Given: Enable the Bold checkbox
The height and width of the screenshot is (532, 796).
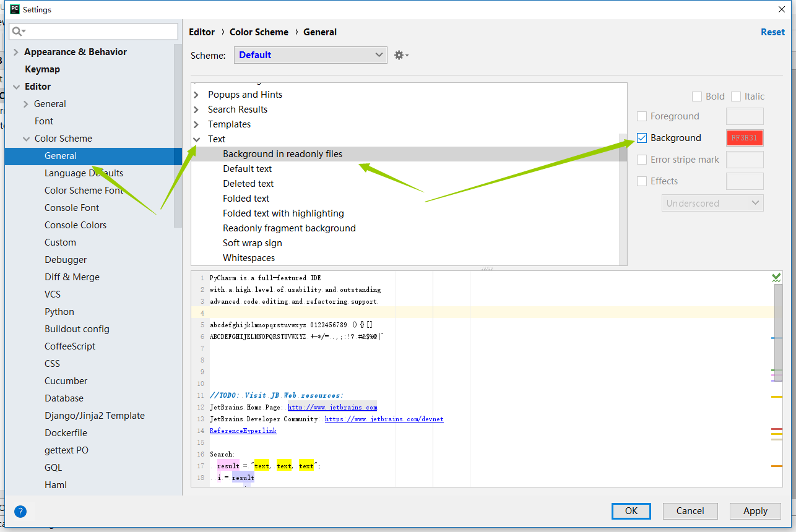Looking at the screenshot, I should [x=697, y=97].
